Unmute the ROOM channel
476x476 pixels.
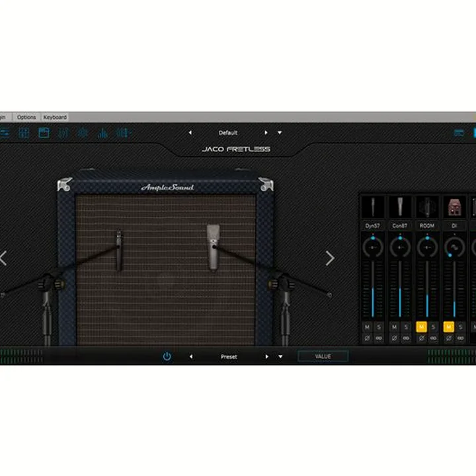[x=421, y=327]
